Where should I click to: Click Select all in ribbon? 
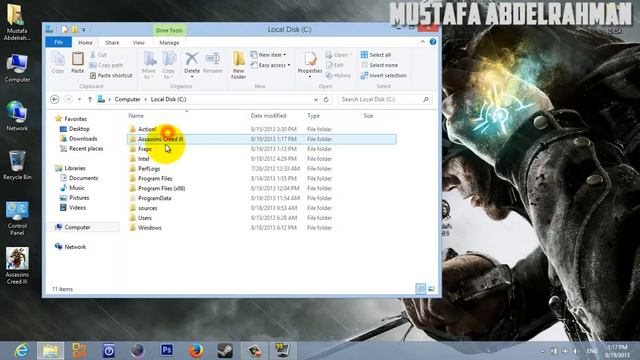[376, 55]
